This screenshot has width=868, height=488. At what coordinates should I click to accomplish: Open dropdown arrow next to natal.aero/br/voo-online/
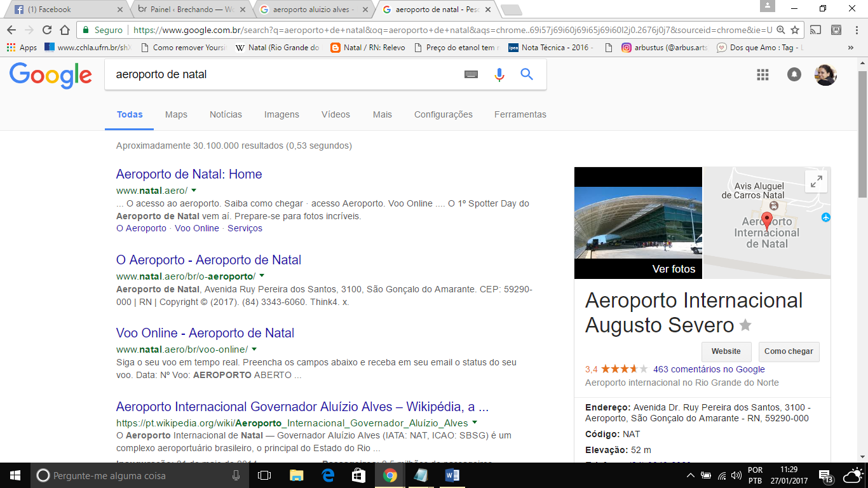[x=254, y=349]
